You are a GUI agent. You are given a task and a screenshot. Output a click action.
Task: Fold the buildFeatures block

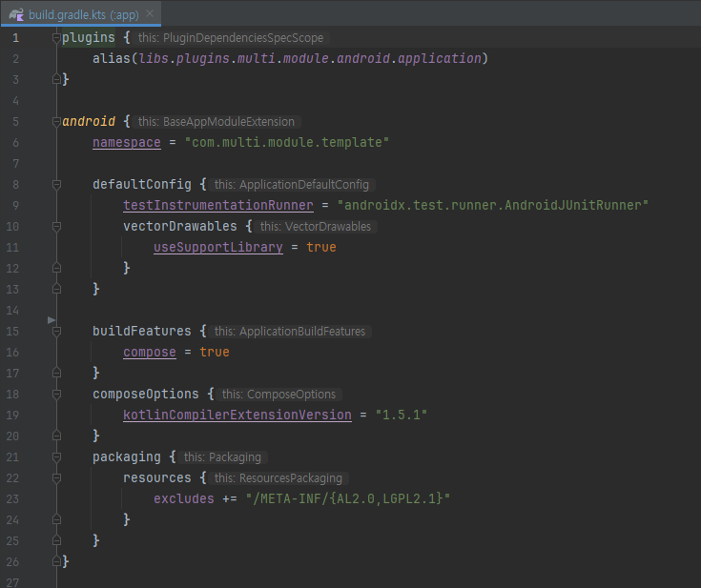[56, 331]
